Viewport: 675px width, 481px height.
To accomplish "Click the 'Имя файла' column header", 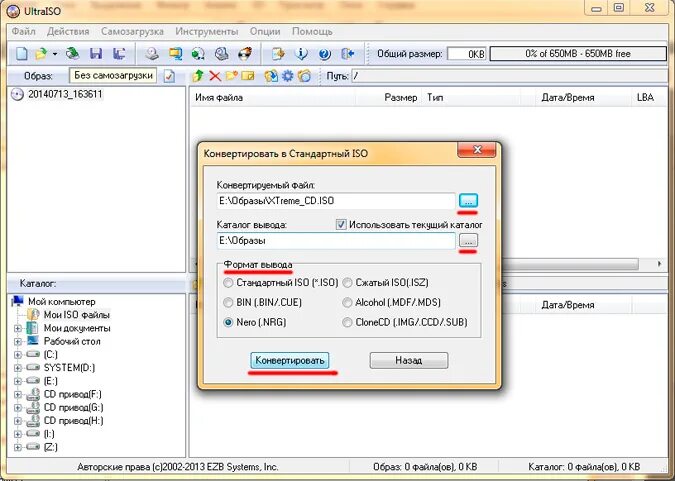I will [273, 98].
